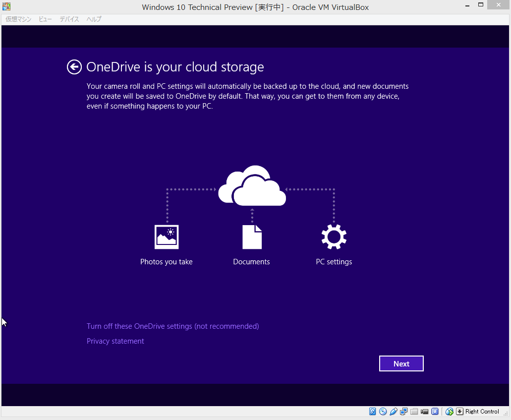Open video capture indicator in status bar
511x420 pixels.
pos(425,412)
